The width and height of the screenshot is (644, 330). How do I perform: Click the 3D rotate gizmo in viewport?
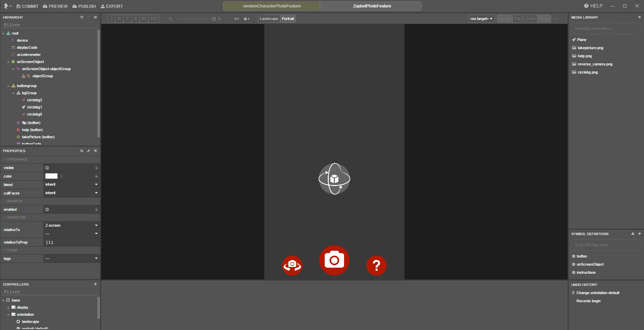[334, 179]
